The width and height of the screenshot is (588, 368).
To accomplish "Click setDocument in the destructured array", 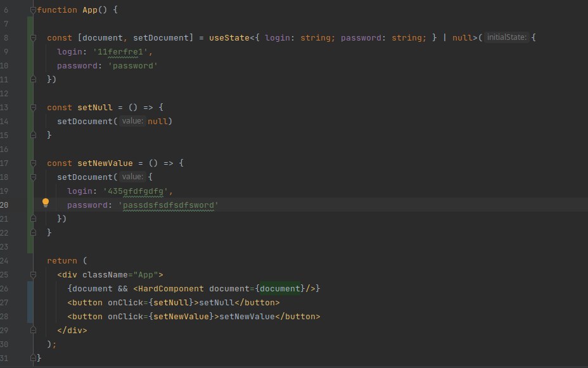I will coord(160,38).
